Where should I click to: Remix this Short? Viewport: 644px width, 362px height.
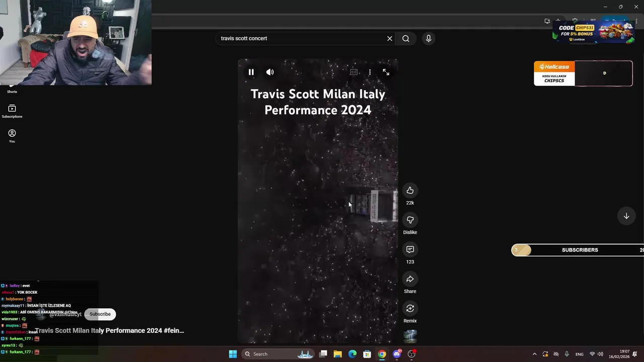point(410,309)
